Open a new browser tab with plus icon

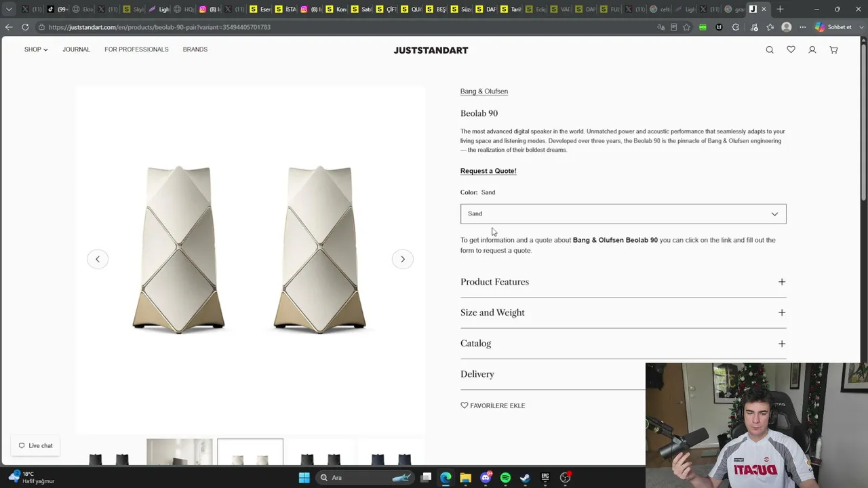click(x=780, y=9)
